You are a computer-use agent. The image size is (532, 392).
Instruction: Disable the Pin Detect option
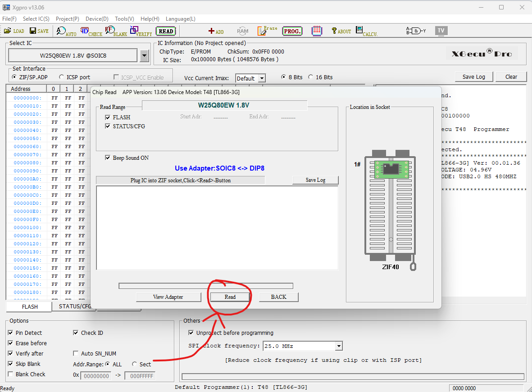point(11,333)
